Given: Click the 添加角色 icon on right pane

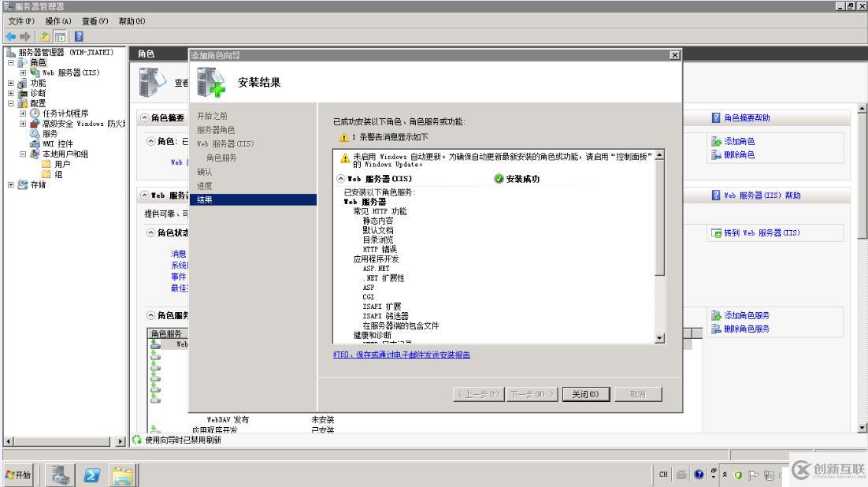Looking at the screenshot, I should tap(716, 141).
